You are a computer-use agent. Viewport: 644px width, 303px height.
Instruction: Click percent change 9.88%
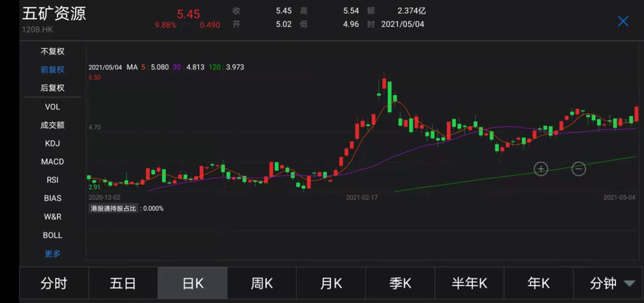[x=166, y=25]
